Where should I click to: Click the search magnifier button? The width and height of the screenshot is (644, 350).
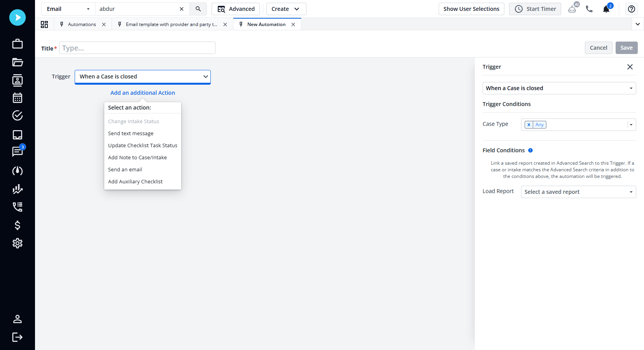(x=198, y=9)
